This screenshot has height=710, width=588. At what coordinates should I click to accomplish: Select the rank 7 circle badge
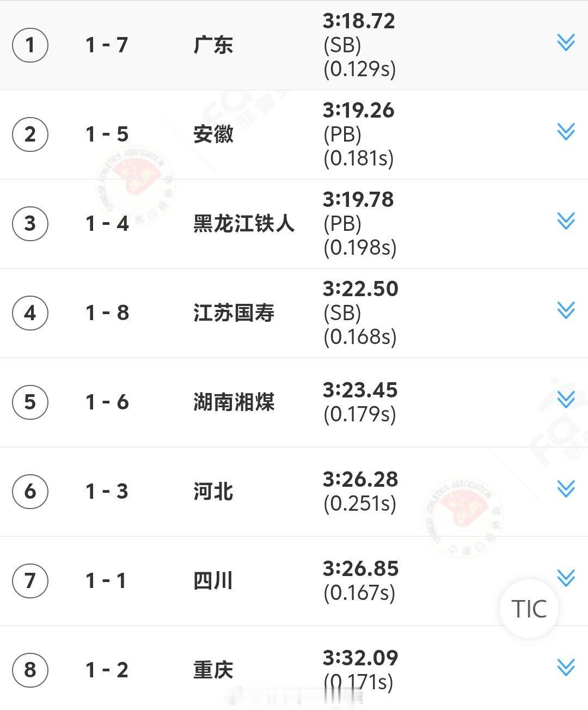coord(30,580)
